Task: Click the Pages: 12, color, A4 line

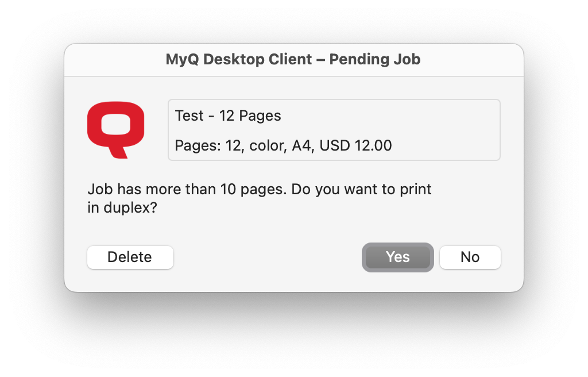Action: click(x=283, y=145)
